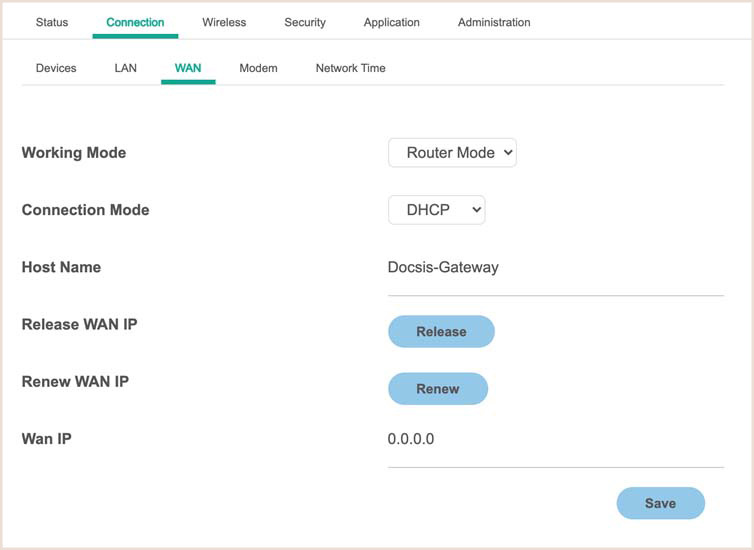Click the Working Mode label

pos(74,153)
